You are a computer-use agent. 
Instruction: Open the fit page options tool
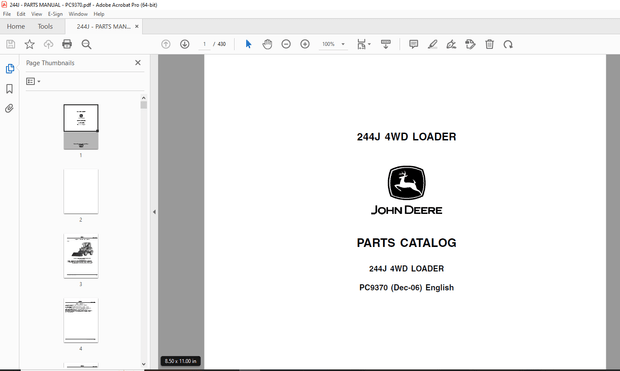tap(363, 44)
